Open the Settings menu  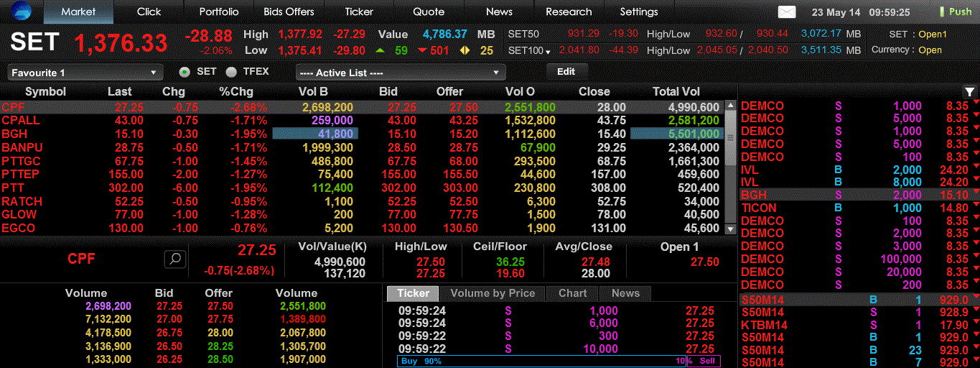pyautogui.click(x=639, y=11)
